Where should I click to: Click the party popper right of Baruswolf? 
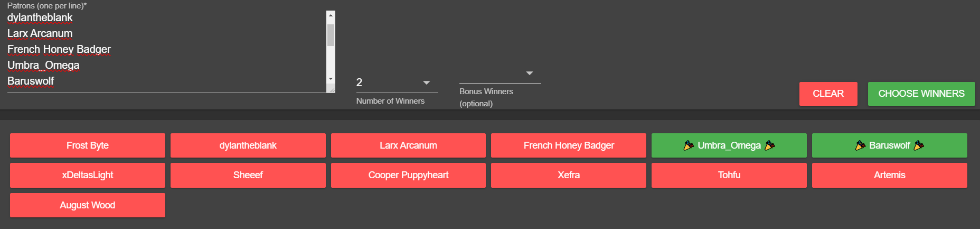coord(919,145)
